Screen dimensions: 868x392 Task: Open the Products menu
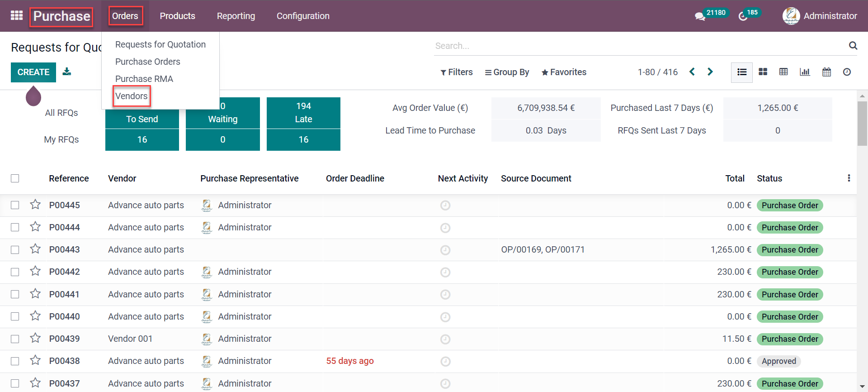point(177,16)
